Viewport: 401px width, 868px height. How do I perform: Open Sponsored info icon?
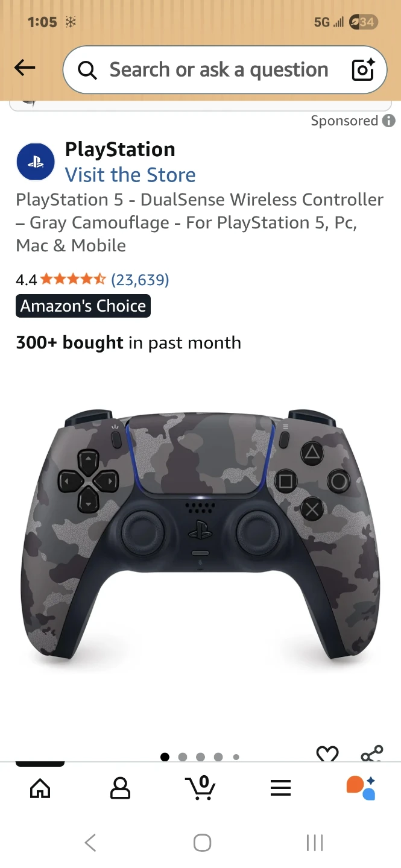[389, 121]
